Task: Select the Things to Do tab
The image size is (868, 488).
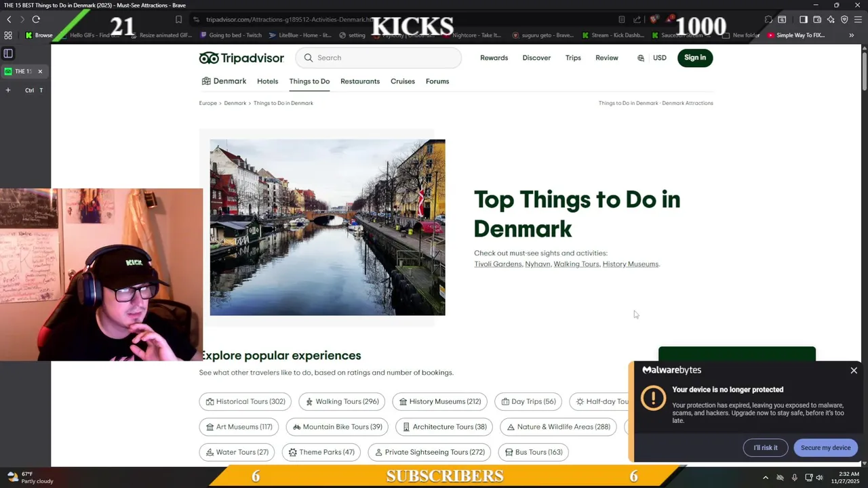Action: (309, 81)
